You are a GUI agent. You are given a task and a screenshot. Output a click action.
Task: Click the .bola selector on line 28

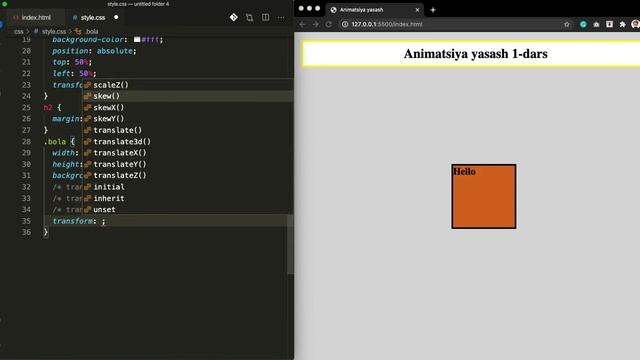coord(55,142)
